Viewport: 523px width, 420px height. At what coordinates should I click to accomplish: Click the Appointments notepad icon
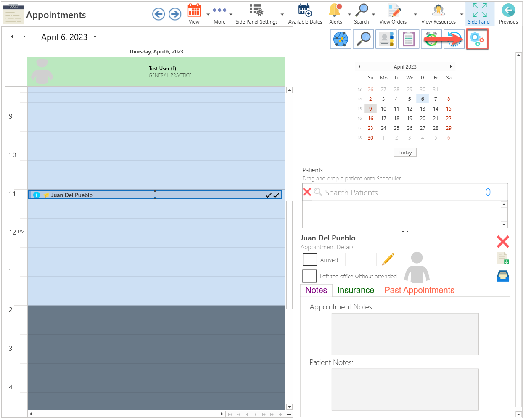13,15
